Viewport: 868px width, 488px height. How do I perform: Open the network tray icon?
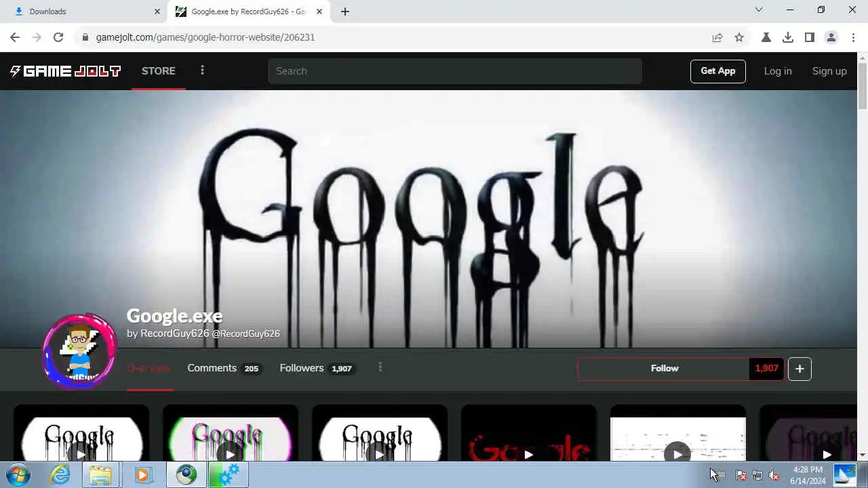pos(757,476)
